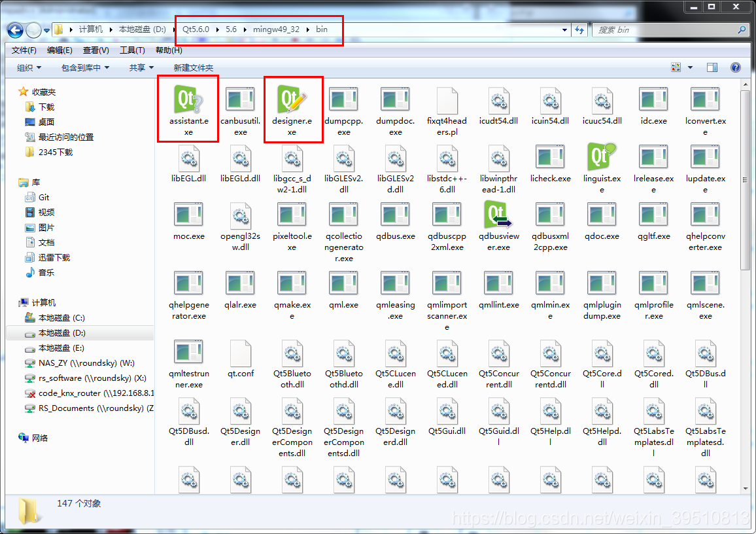Open the 包含到库中 dropdown
This screenshot has height=534, width=756.
point(85,67)
